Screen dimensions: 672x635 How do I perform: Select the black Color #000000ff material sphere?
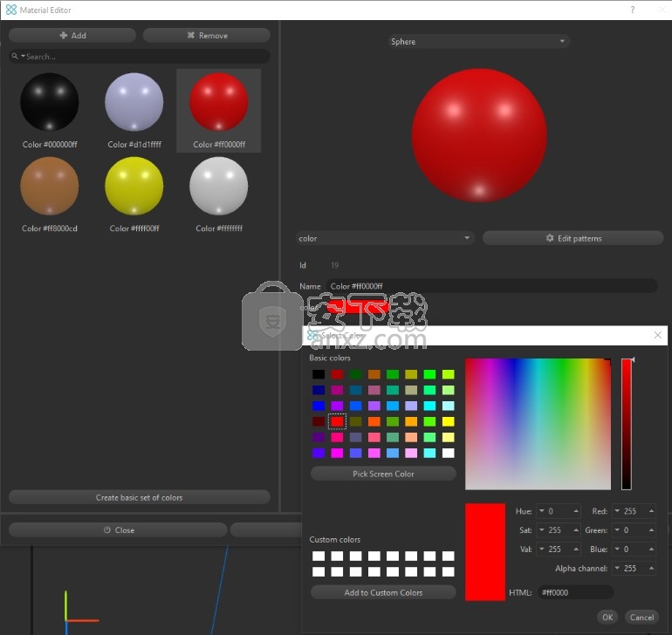50,102
